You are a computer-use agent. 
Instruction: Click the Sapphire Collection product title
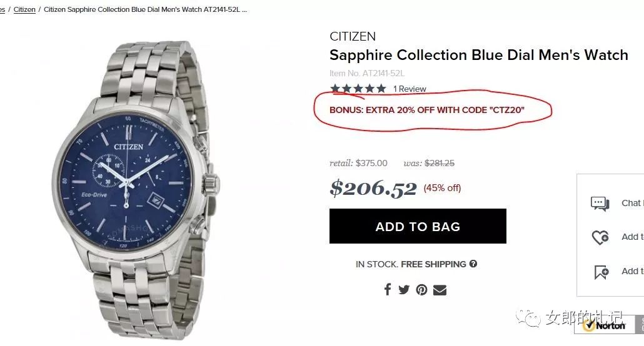click(478, 55)
